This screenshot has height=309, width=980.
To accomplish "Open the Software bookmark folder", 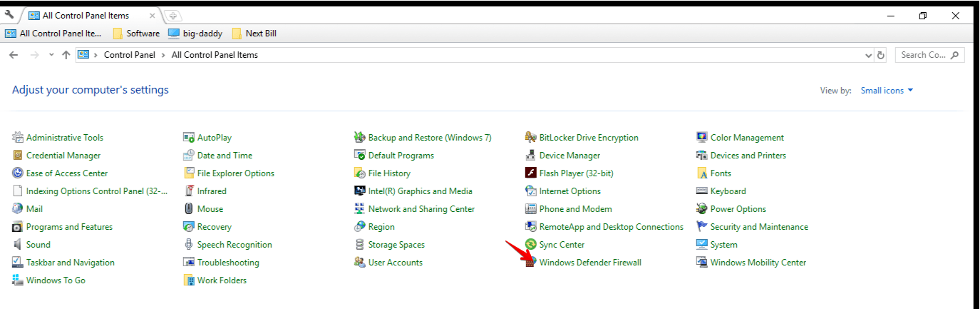I will (x=135, y=34).
